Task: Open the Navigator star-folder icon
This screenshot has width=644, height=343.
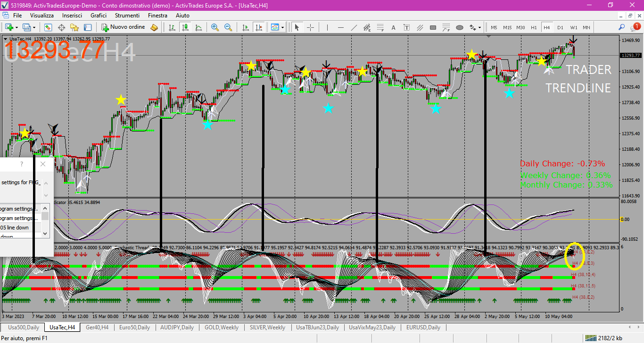Action: (x=74, y=27)
